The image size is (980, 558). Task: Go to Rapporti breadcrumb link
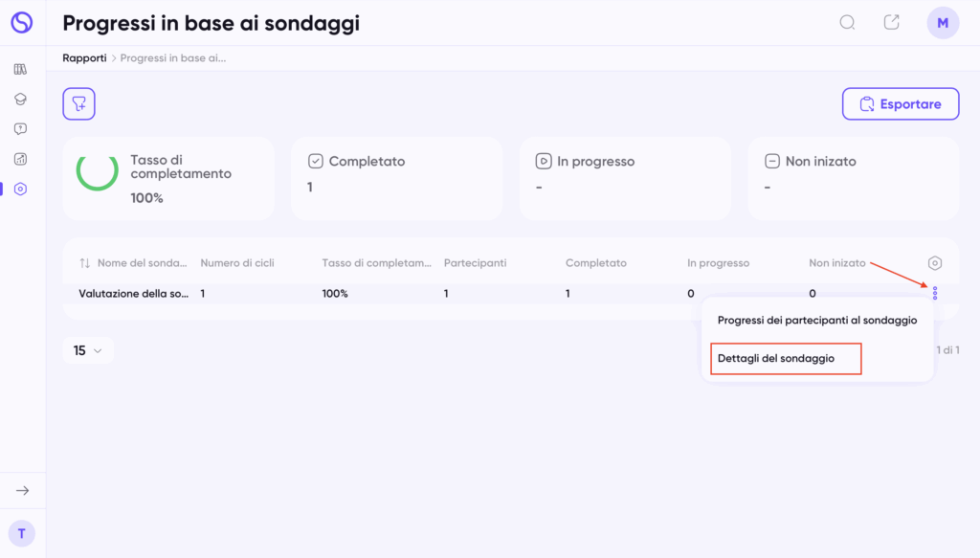(x=84, y=58)
